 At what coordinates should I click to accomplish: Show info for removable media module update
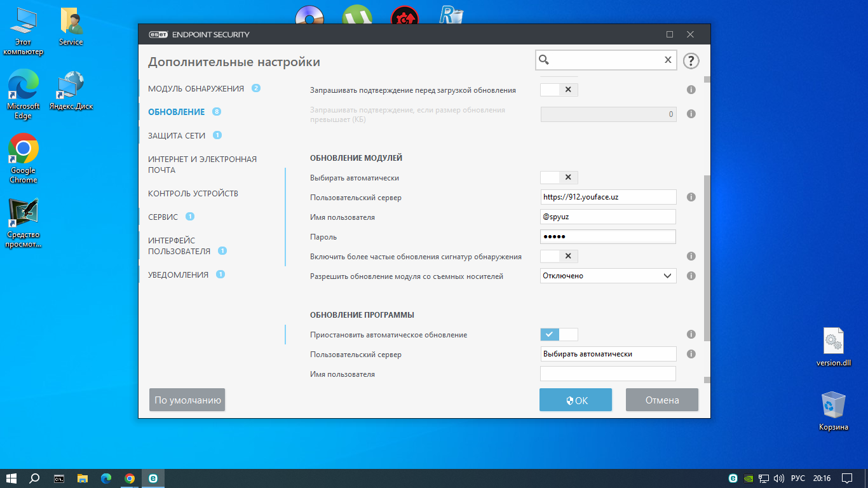coord(691,276)
